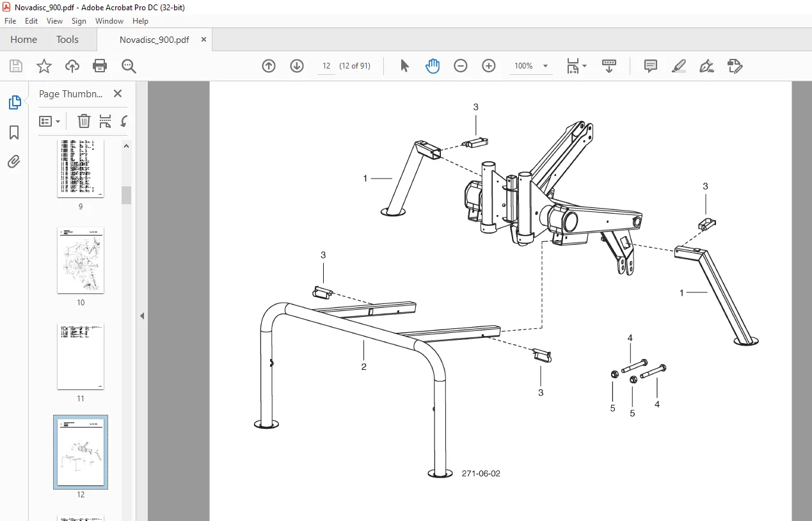Click the page number input field
Viewport: 812px width, 521px height.
[326, 66]
